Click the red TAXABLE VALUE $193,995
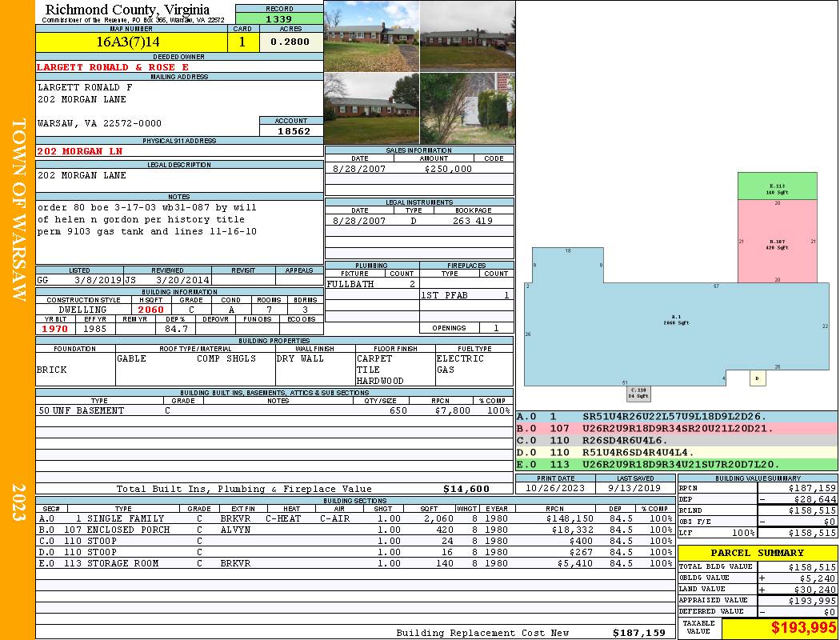The image size is (840, 640). click(803, 627)
